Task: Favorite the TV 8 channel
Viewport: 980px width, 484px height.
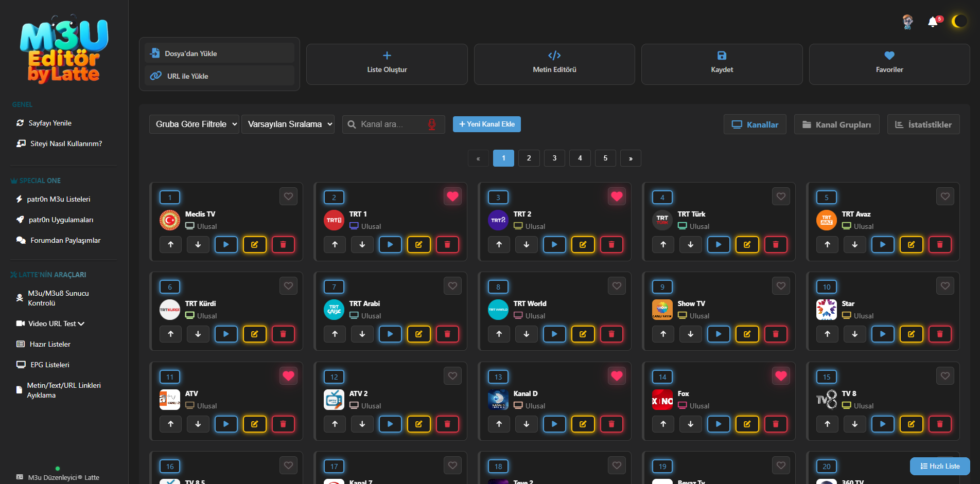Action: click(x=945, y=375)
